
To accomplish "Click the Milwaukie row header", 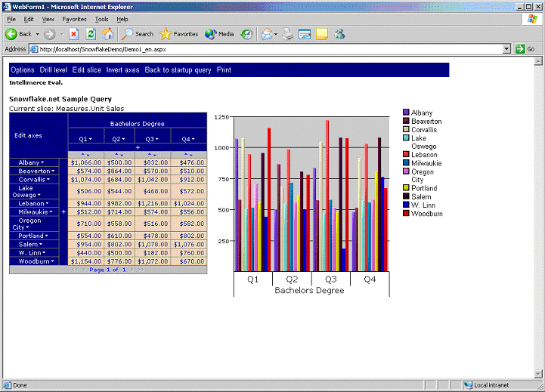I will pos(34,211).
